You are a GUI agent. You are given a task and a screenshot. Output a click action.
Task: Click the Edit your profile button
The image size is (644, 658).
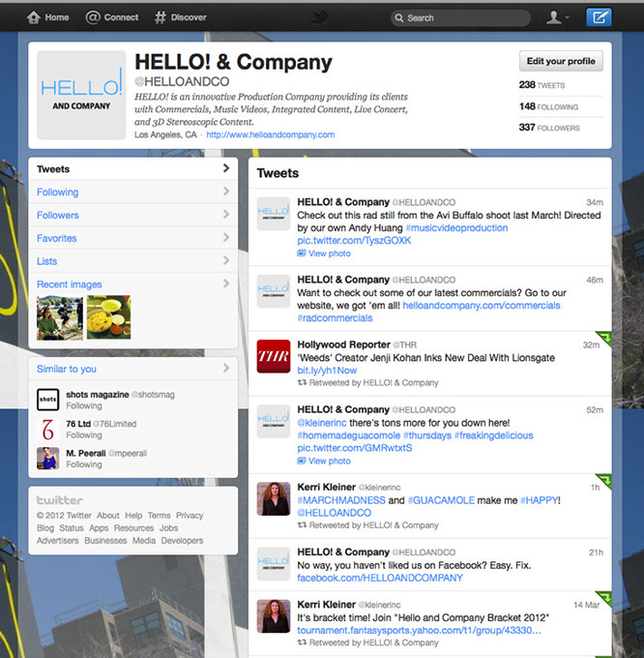tap(561, 61)
